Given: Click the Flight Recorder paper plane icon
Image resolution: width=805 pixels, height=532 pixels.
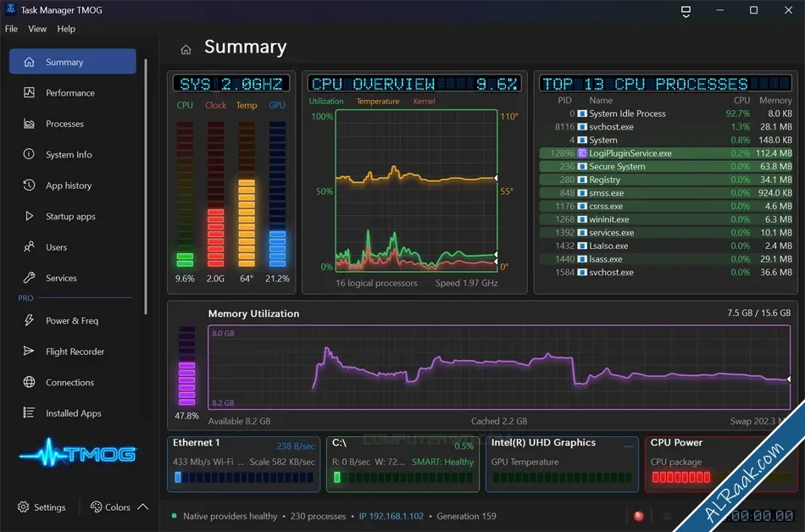Looking at the screenshot, I should coord(30,351).
